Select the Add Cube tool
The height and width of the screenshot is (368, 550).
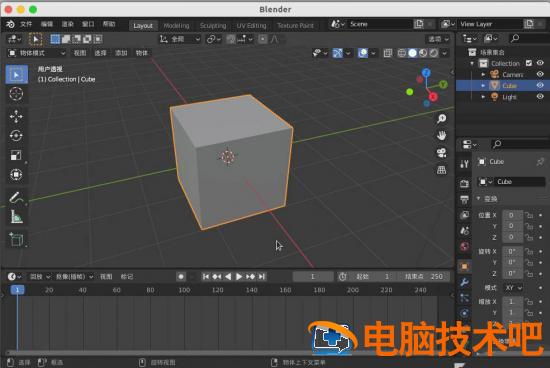coord(16,240)
